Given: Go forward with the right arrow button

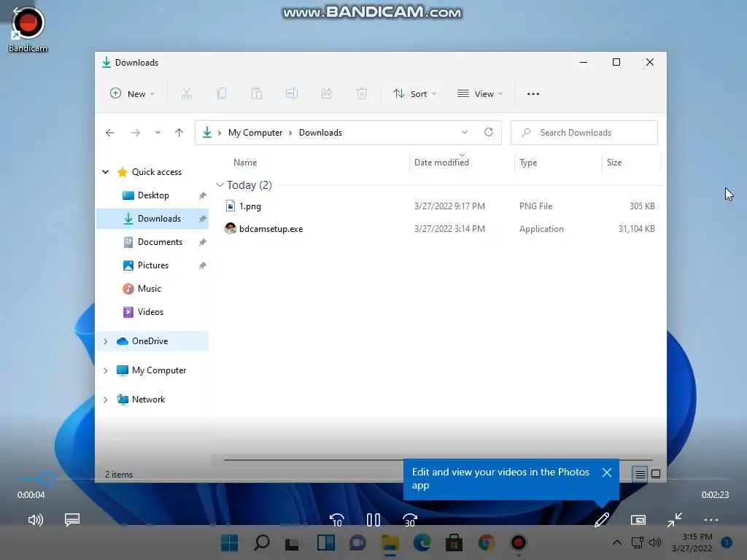Looking at the screenshot, I should (x=136, y=133).
